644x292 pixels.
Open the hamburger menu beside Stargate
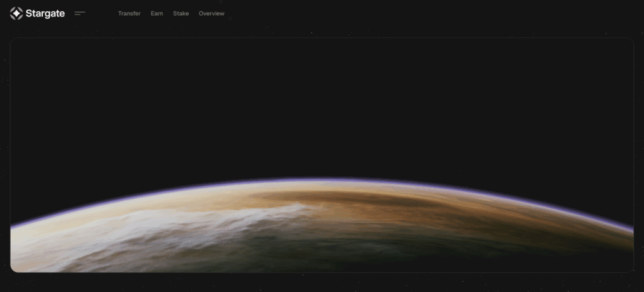(80, 13)
